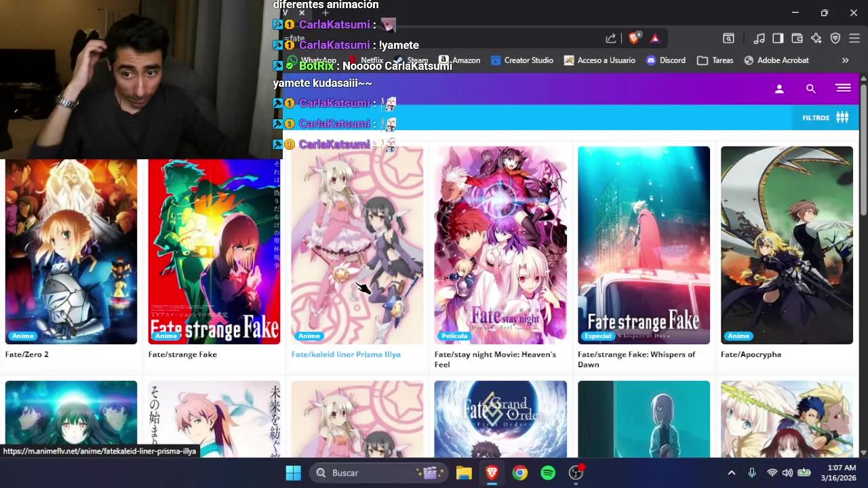
Task: Click the Fate/stay night Movie: Heaven's Feel title
Action: point(495,359)
